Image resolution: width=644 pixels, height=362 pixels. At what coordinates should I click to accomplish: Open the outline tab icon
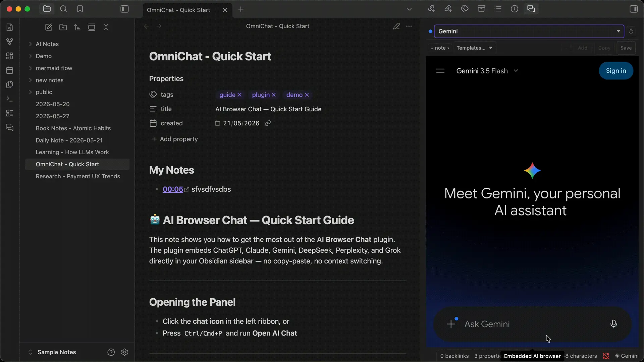coord(498,9)
